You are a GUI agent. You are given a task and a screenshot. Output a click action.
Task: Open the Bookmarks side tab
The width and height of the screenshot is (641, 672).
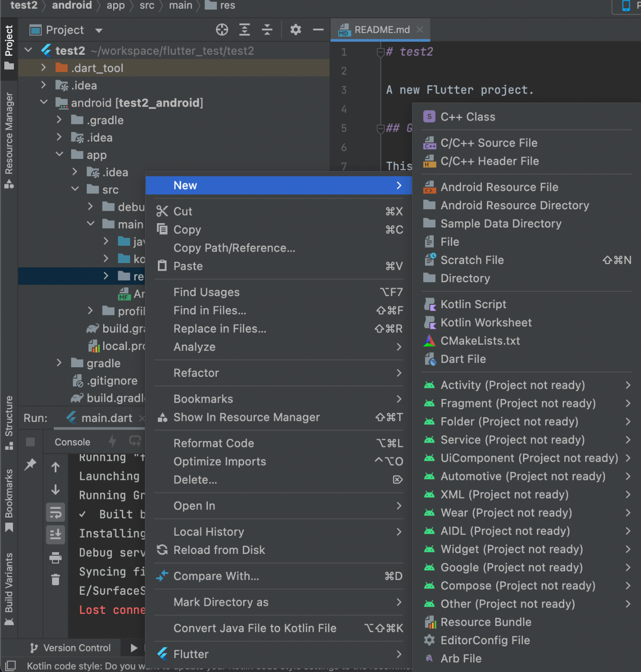tap(9, 501)
